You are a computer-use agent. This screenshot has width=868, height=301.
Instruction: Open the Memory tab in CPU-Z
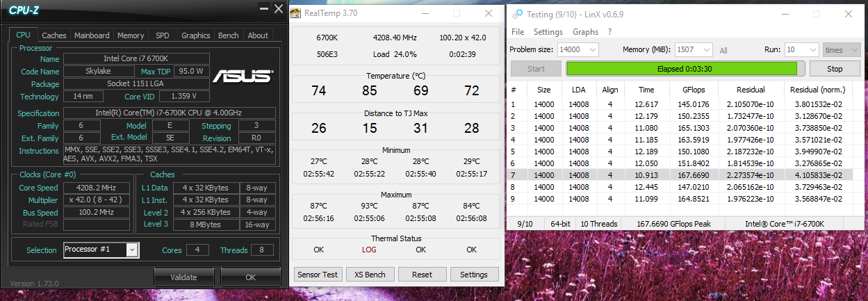[x=131, y=35]
